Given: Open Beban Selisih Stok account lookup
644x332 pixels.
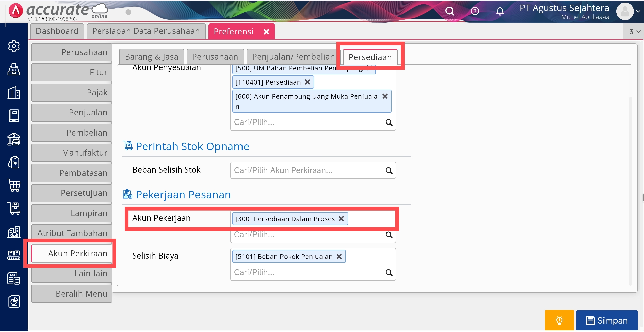Looking at the screenshot, I should coord(389,171).
